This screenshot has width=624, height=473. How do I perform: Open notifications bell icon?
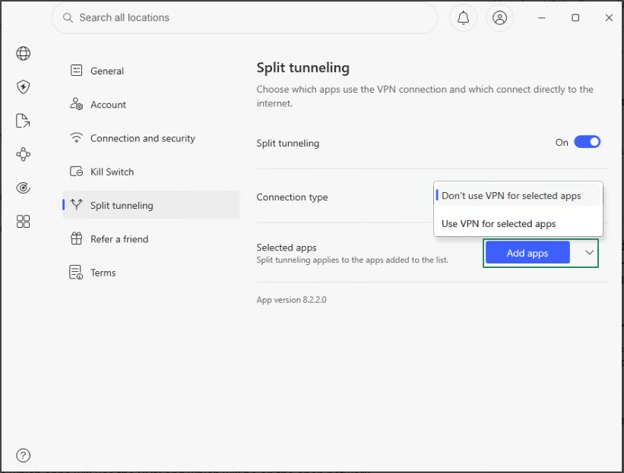pos(463,18)
